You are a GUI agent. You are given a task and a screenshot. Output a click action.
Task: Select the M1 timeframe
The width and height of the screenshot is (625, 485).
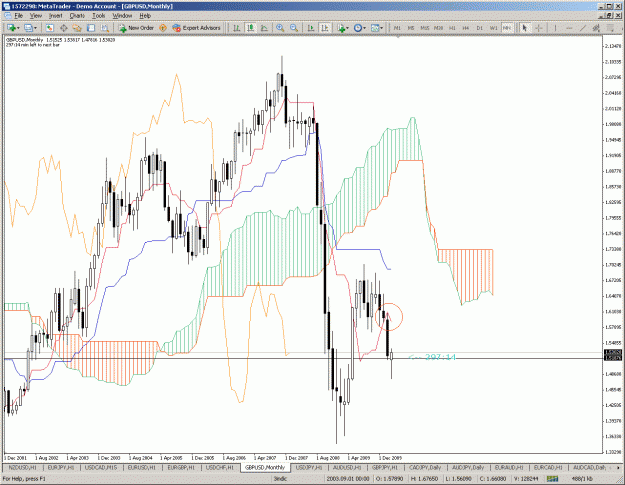[397, 28]
